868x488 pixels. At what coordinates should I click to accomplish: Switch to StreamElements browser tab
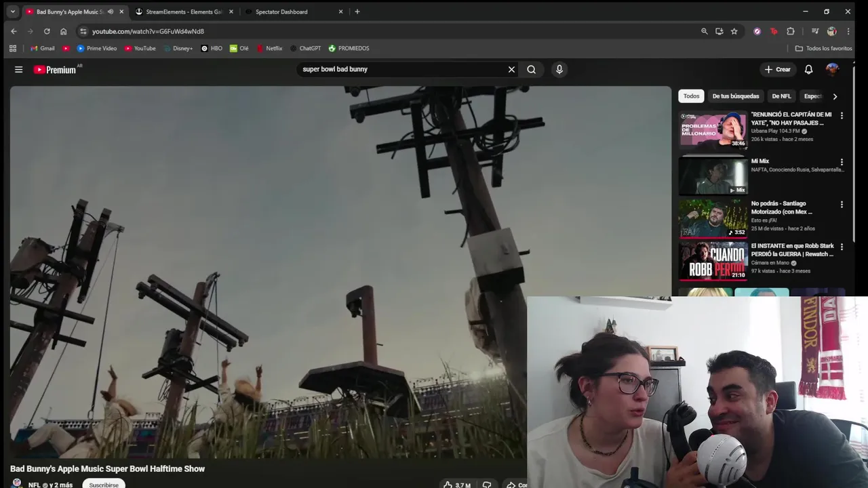(184, 12)
